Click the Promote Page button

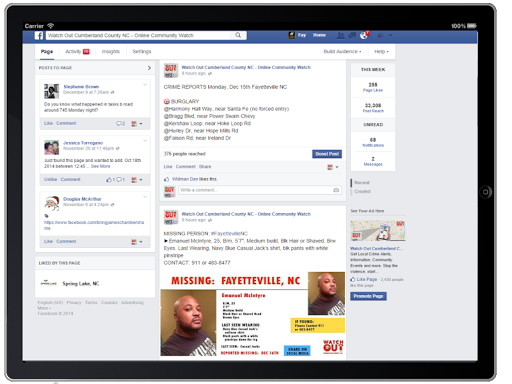(368, 296)
